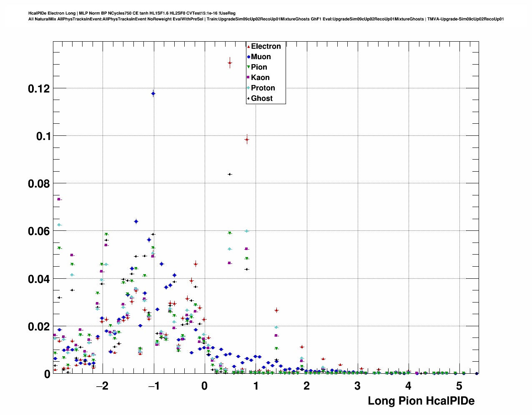Viewport: 532px width, 415px height.
Task: Click the highest red Electron data point
Action: pos(230,62)
